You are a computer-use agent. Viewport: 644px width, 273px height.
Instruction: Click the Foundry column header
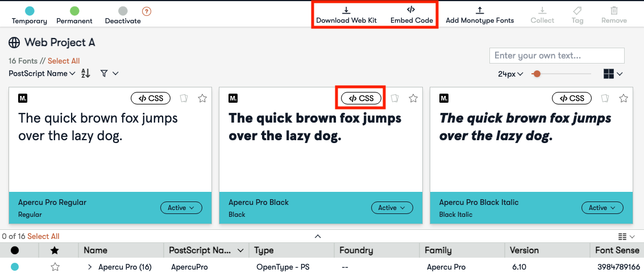(x=356, y=250)
